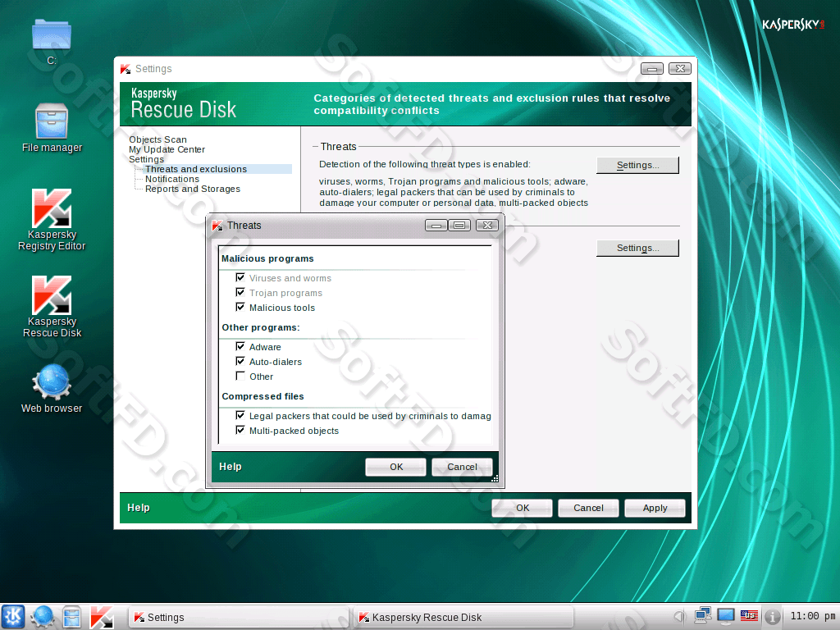
Task: Click the Threats section Settings button
Action: click(637, 165)
